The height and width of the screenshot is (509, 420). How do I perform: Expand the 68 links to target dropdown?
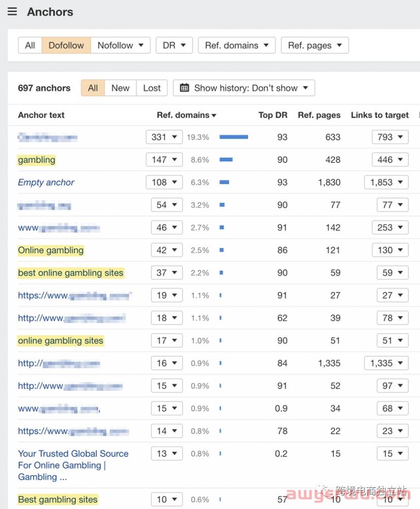[393, 408]
